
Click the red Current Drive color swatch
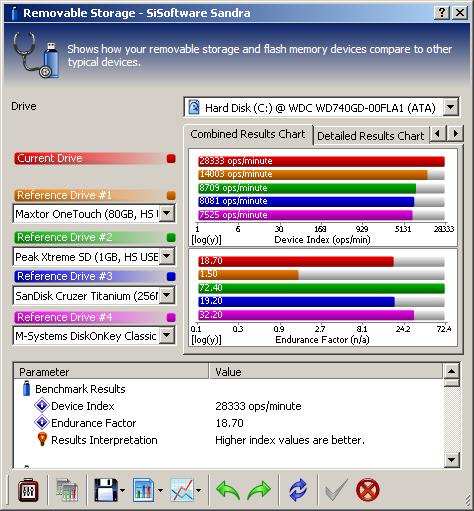tap(171, 158)
